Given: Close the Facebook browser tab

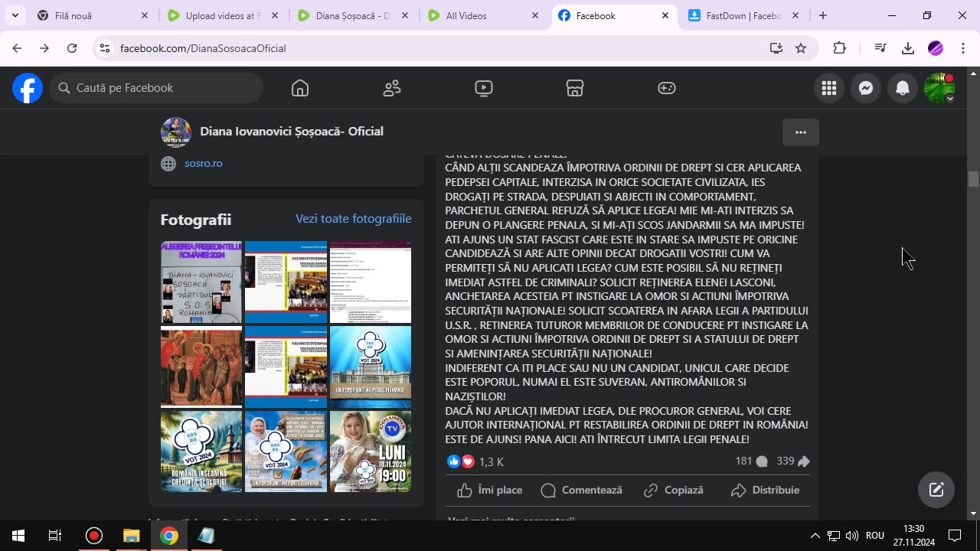Looking at the screenshot, I should (665, 15).
